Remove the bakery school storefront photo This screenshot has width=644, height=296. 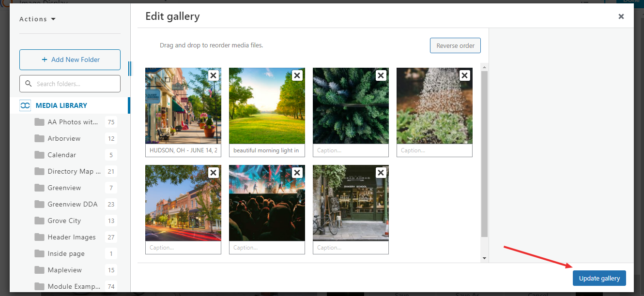point(381,173)
